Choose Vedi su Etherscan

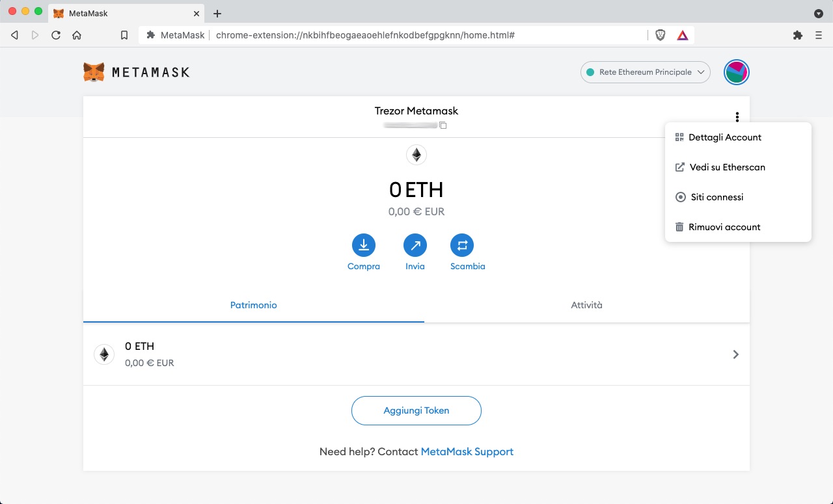[738, 167]
